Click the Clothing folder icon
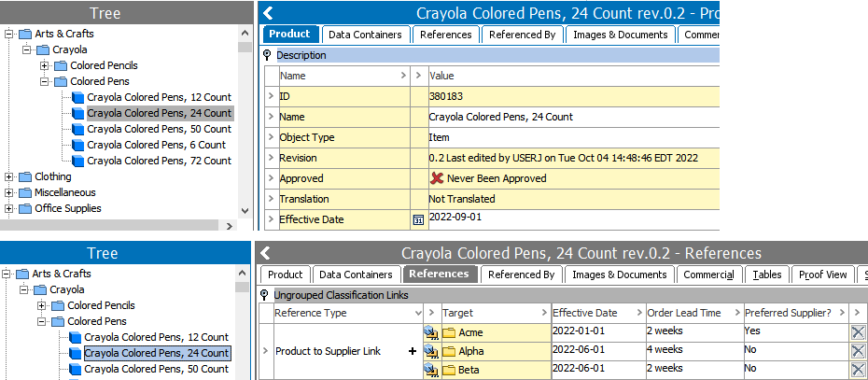868x380 pixels. tap(25, 176)
